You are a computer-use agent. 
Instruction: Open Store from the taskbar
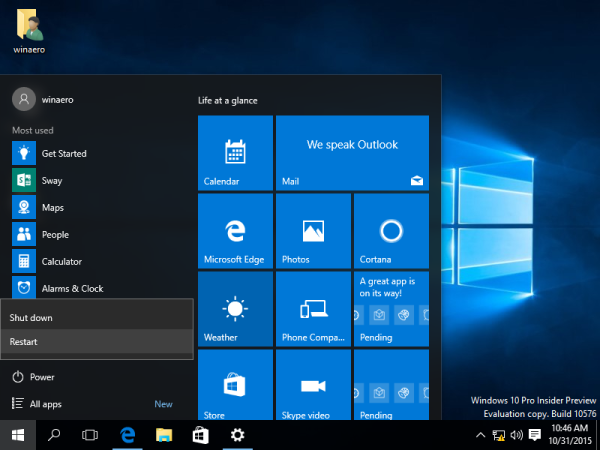click(201, 435)
